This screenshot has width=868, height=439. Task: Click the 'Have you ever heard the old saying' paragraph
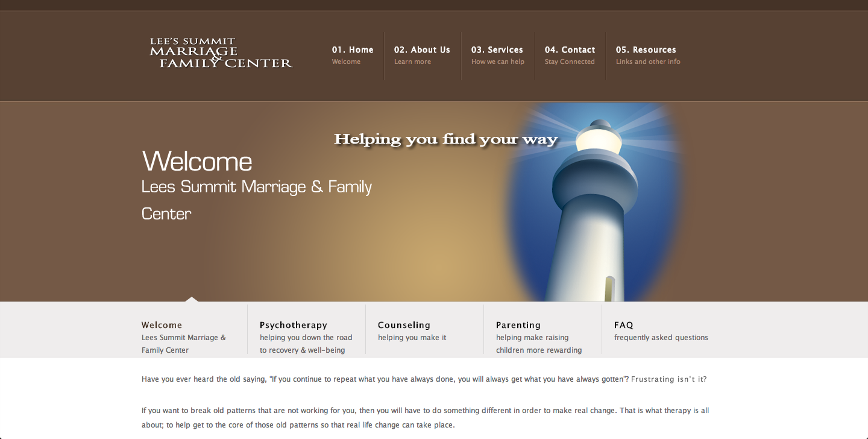pos(424,379)
